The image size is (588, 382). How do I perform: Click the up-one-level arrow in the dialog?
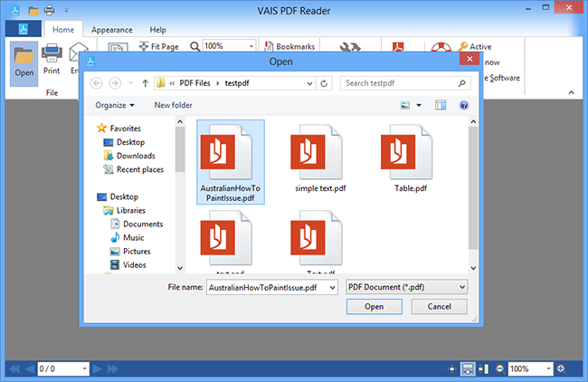(145, 83)
